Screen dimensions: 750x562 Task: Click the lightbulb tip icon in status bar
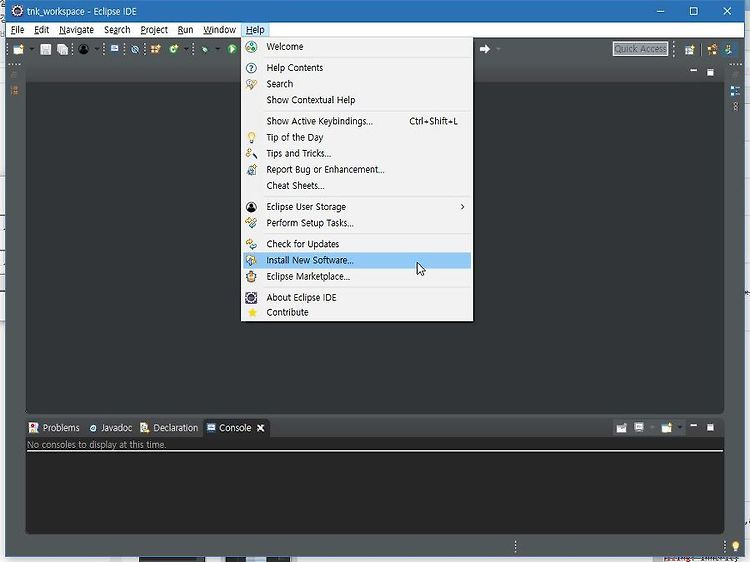[736, 546]
